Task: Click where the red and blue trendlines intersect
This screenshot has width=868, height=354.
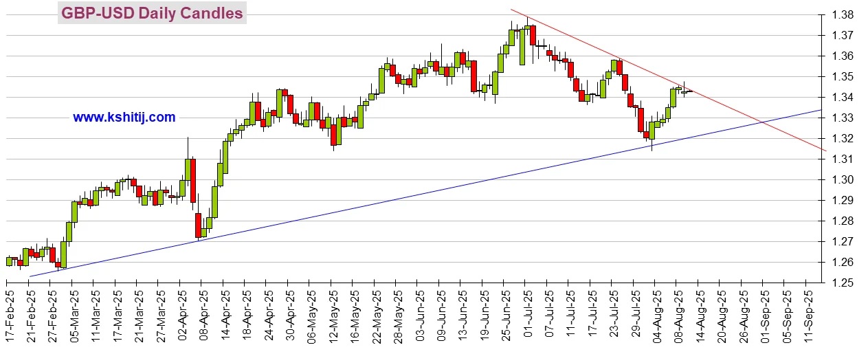Action: coord(761,123)
